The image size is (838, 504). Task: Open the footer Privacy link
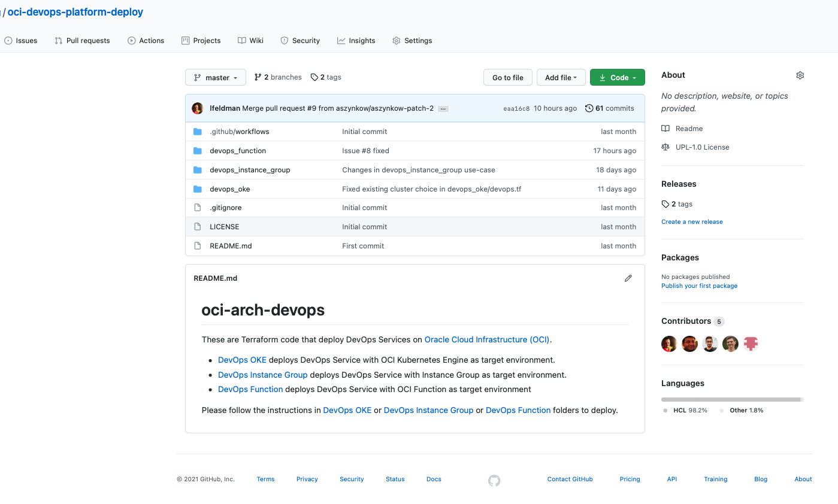click(307, 479)
